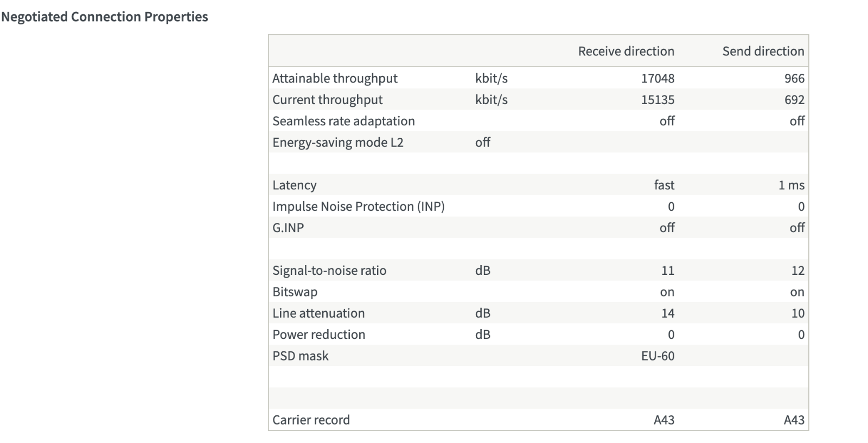Click the Latency receive value fast

pyautogui.click(x=664, y=185)
